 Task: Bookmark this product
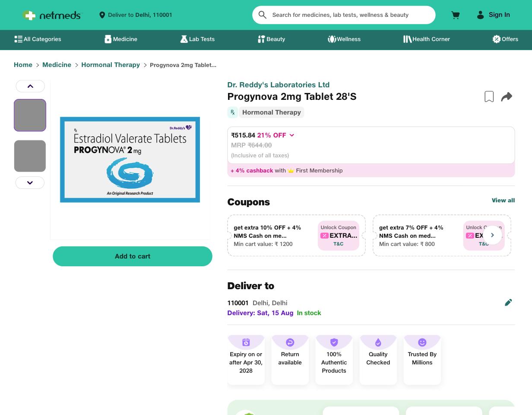click(489, 96)
